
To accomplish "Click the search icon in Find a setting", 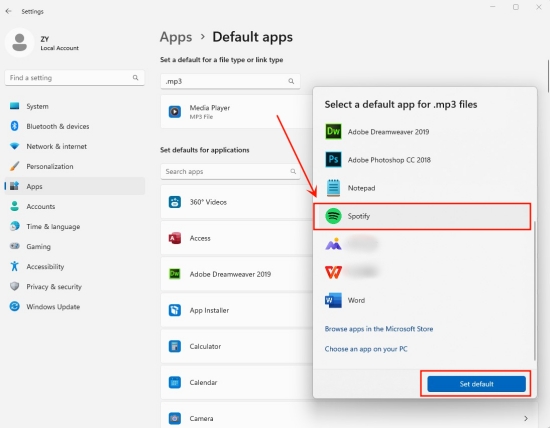I will 135,78.
